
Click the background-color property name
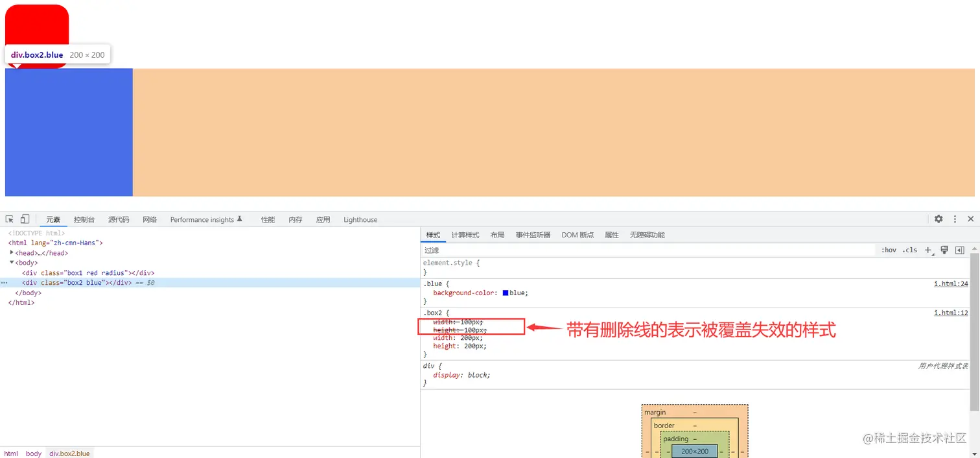coord(463,293)
